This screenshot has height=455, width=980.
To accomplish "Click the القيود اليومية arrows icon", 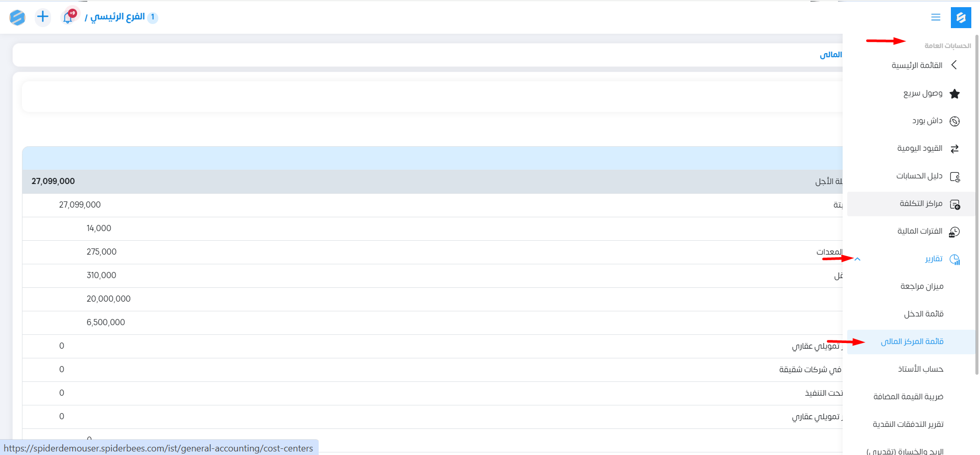I will 954,149.
